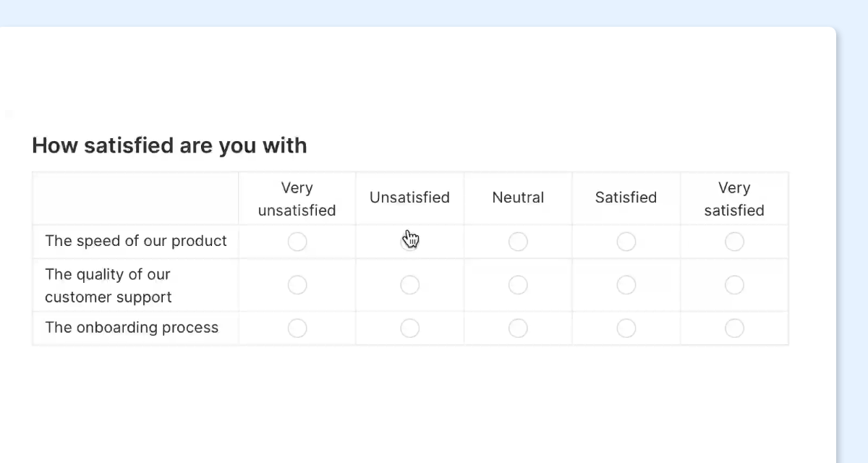Choose Neutral for onboarding process
The width and height of the screenshot is (868, 463).
[518, 328]
